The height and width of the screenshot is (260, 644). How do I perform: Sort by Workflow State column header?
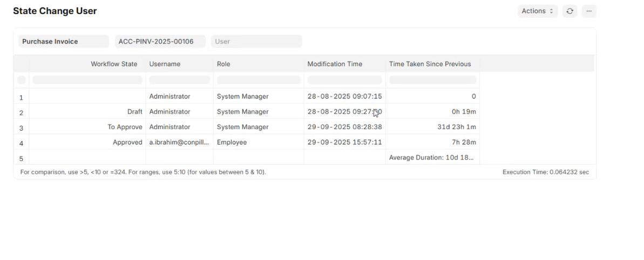[114, 64]
